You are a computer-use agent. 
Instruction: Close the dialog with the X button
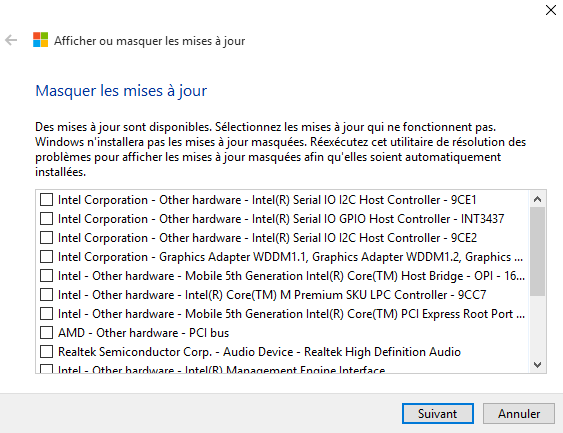pyautogui.click(x=551, y=10)
